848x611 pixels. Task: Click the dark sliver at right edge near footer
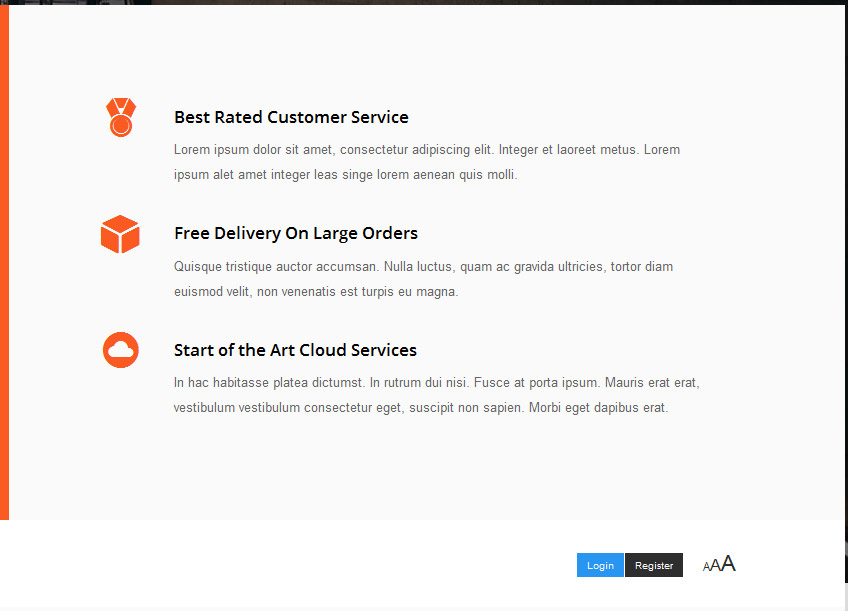tap(846, 562)
